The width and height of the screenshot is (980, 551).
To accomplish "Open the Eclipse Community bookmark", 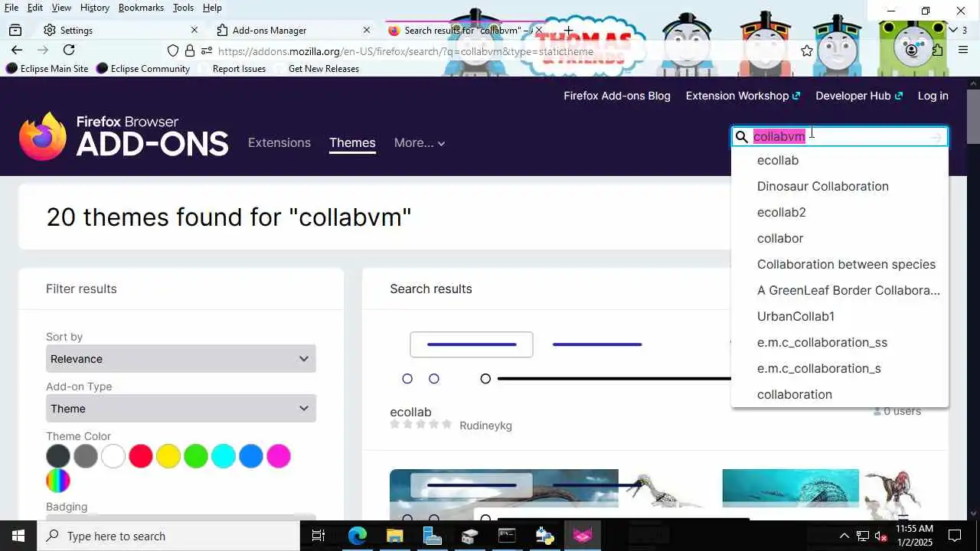I will tap(142, 68).
